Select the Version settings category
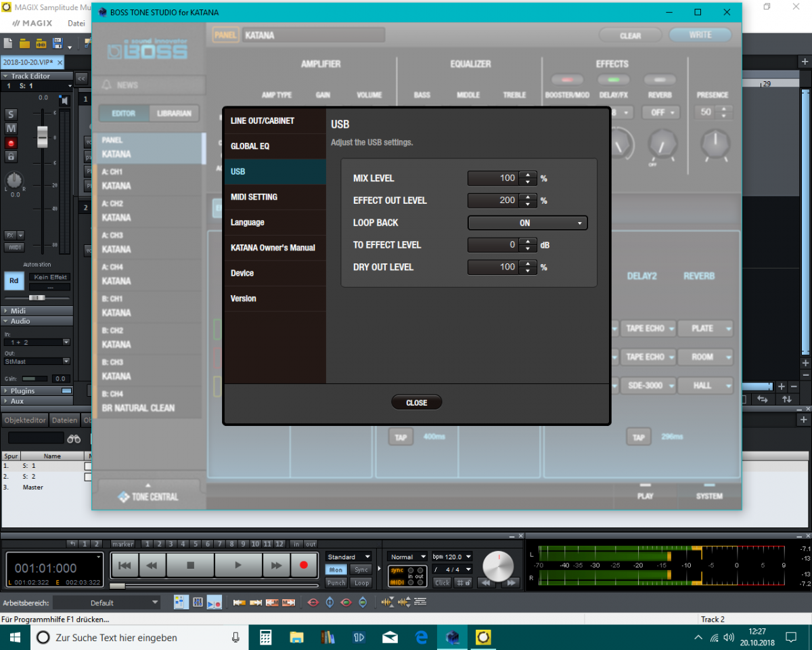 275,299
